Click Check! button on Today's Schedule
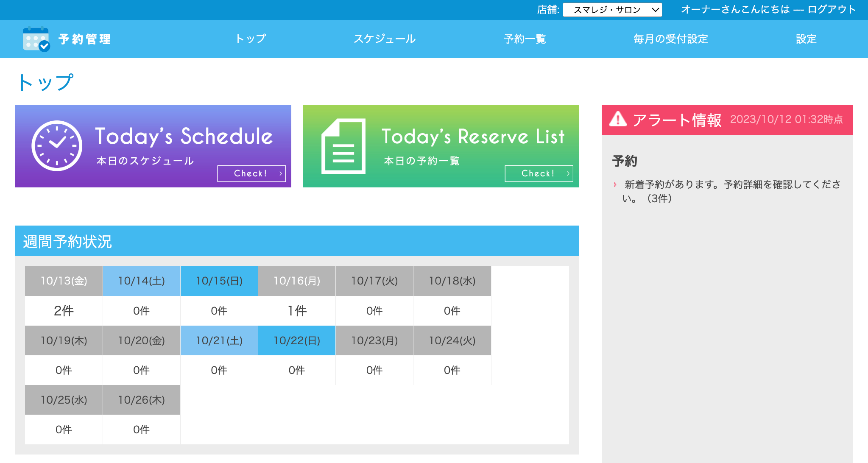868x463 pixels. coord(251,173)
